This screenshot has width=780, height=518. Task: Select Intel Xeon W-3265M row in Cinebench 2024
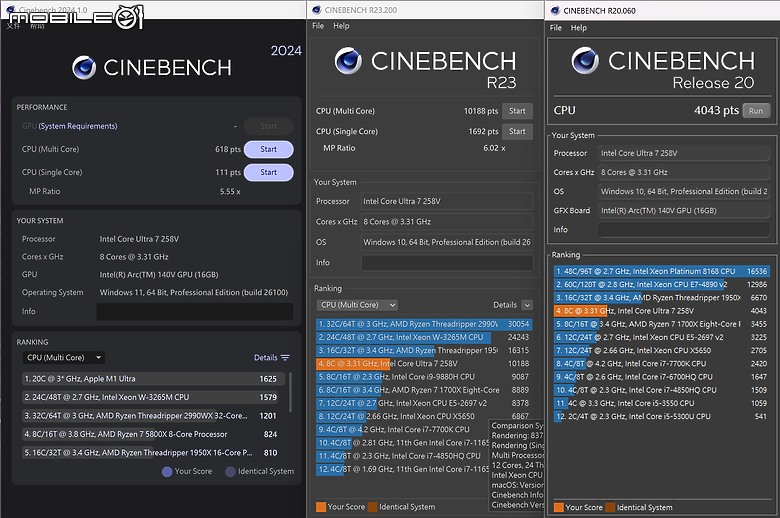click(x=153, y=397)
